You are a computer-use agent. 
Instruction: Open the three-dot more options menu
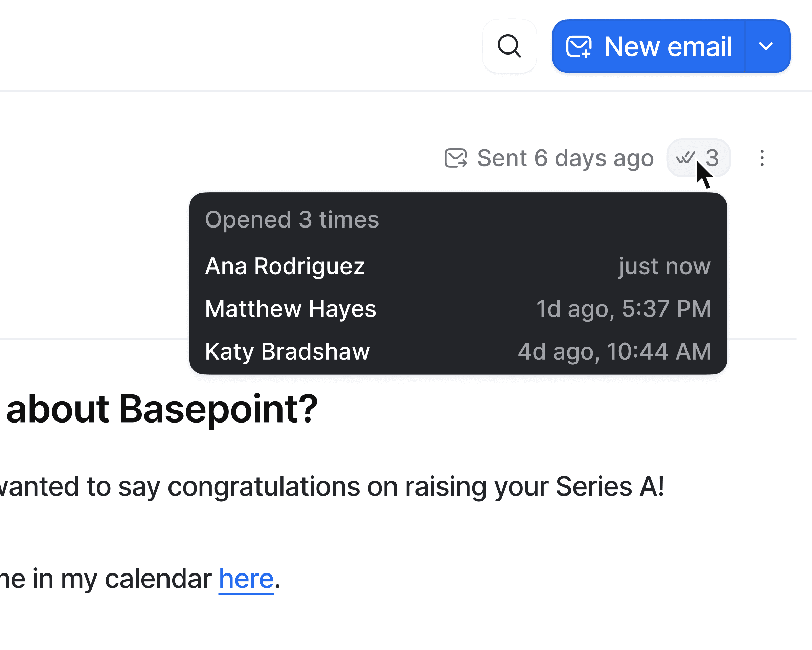coord(762,158)
